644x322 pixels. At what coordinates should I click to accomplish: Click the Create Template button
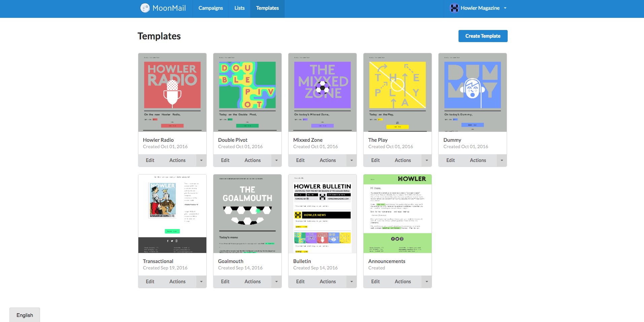point(483,36)
